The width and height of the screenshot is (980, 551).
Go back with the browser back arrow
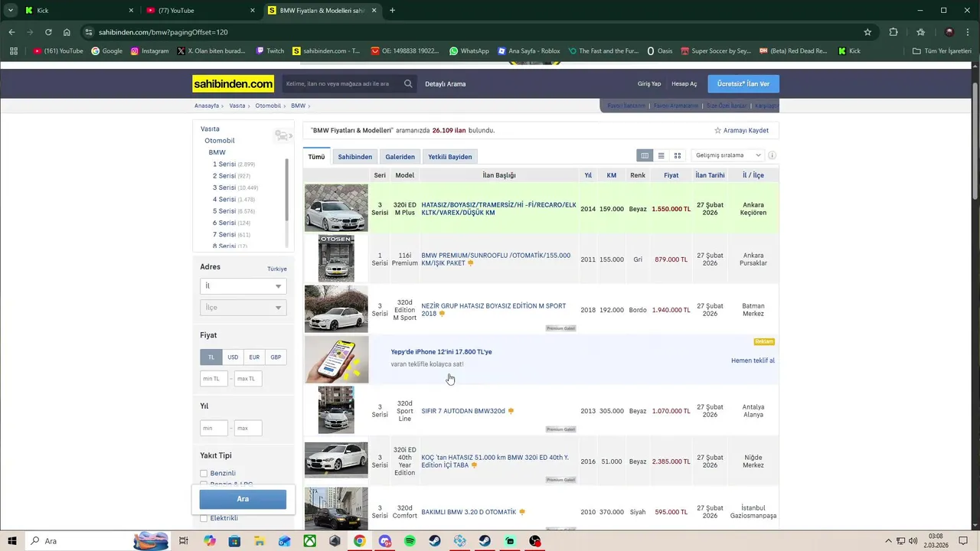11,32
